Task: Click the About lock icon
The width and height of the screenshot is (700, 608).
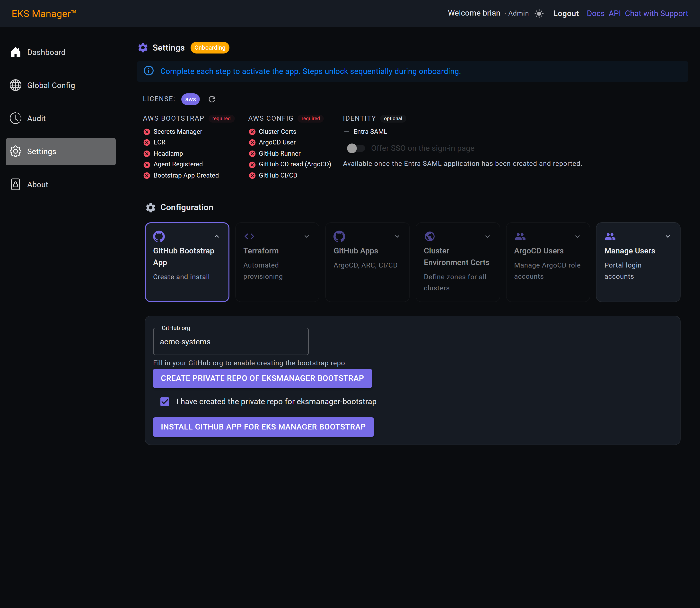Action: 16,184
